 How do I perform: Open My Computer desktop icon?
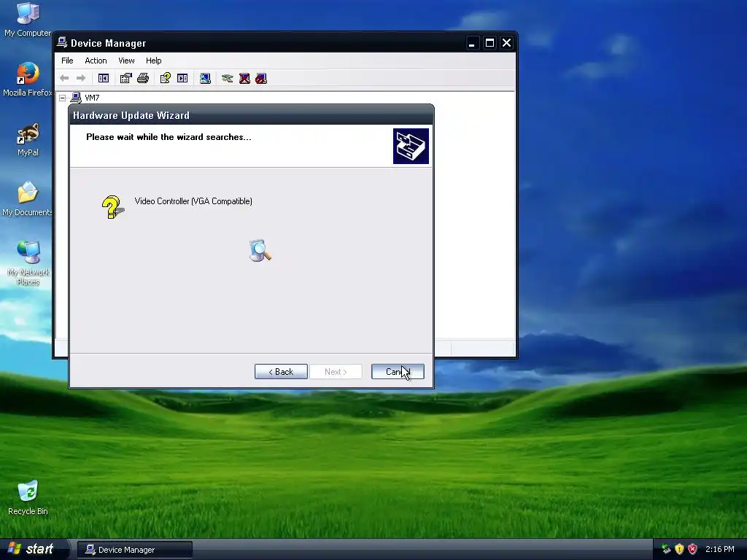coord(28,20)
